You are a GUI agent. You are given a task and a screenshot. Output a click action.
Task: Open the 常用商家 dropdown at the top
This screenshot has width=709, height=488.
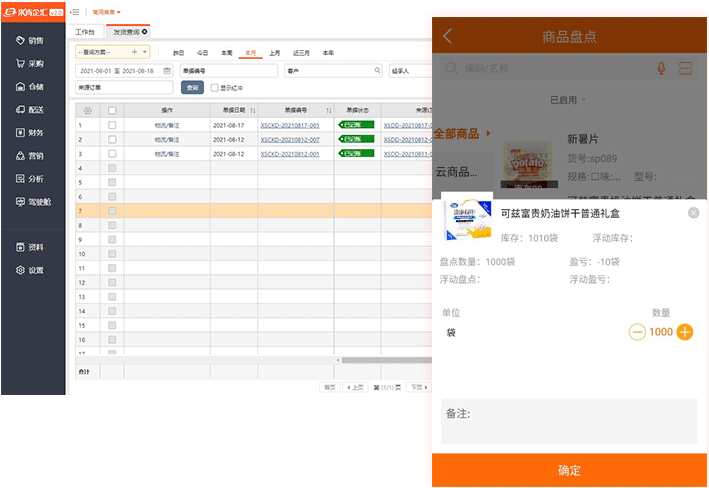pos(106,12)
